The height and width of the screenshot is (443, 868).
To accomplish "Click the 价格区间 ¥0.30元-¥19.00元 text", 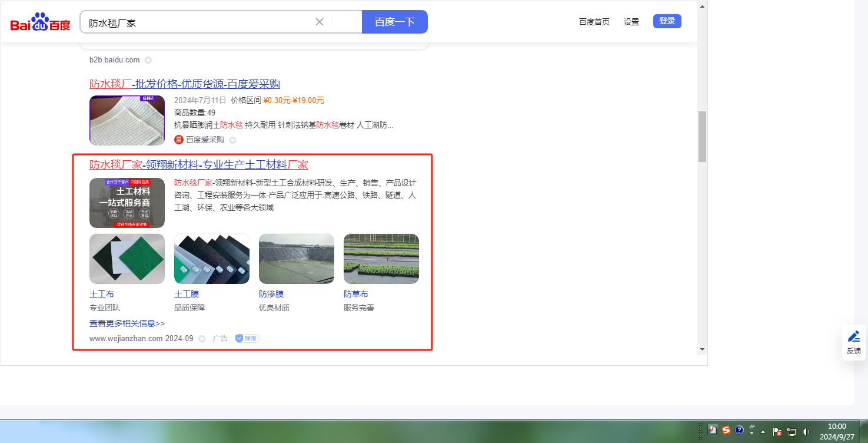I will (x=278, y=100).
